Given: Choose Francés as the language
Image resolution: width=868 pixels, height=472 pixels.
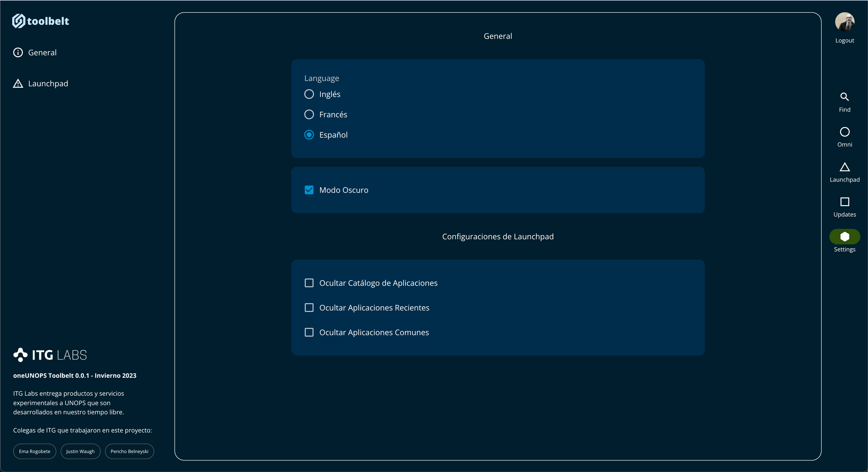Looking at the screenshot, I should click(x=309, y=115).
